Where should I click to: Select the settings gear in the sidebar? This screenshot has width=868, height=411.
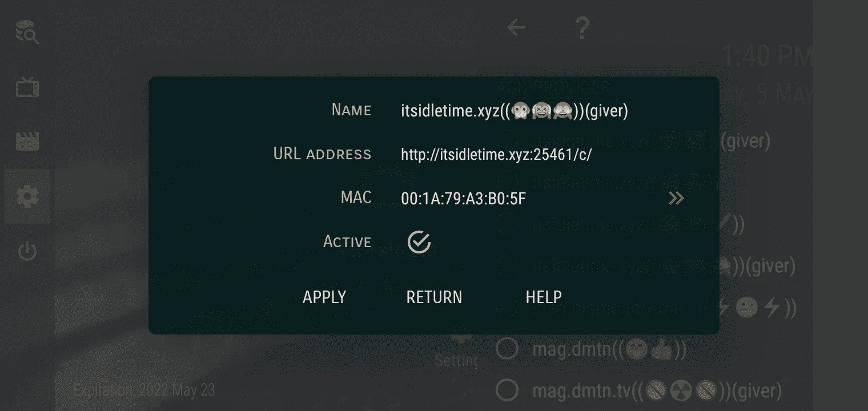coord(27,196)
